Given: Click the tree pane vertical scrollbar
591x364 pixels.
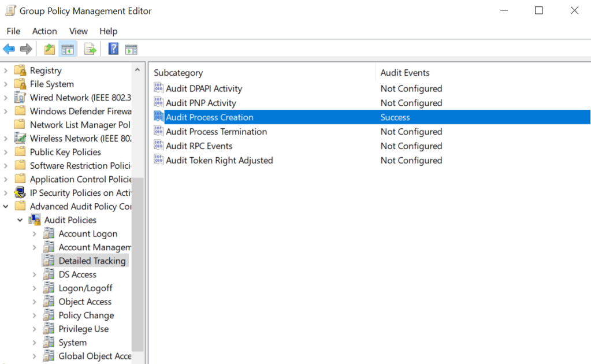Looking at the screenshot, I should (x=137, y=260).
